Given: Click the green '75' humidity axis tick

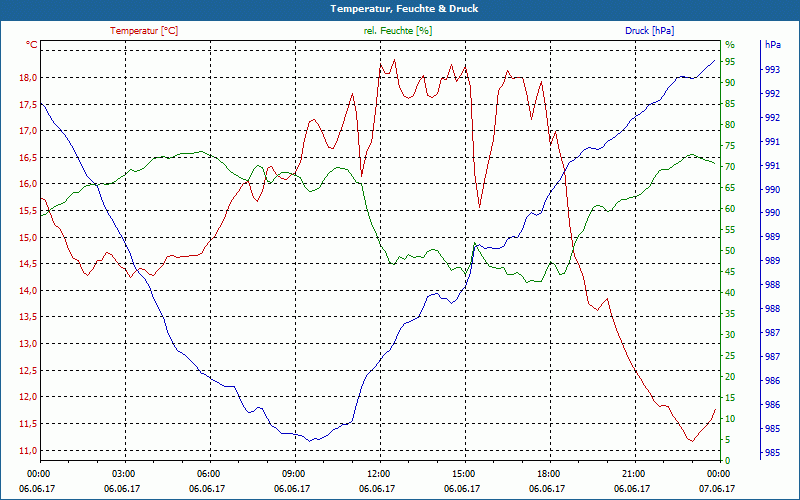Looking at the screenshot, I should point(730,146).
